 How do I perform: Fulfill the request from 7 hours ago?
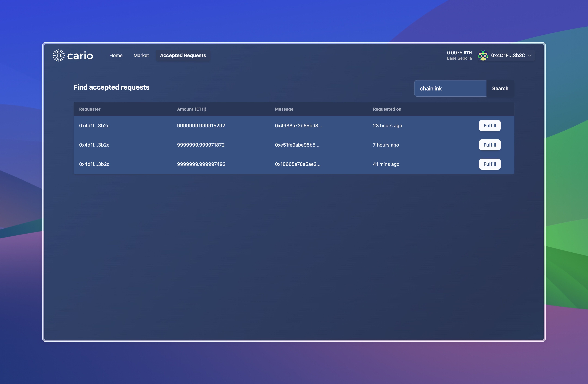click(490, 145)
